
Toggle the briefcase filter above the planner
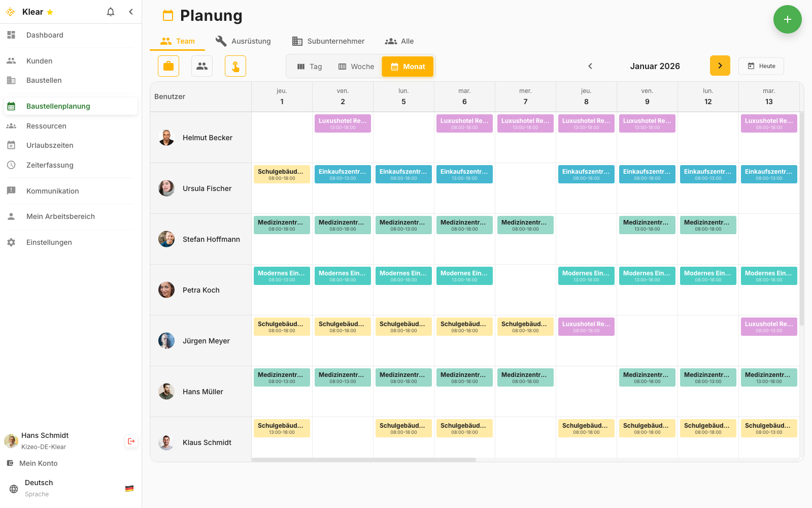pyautogui.click(x=168, y=66)
